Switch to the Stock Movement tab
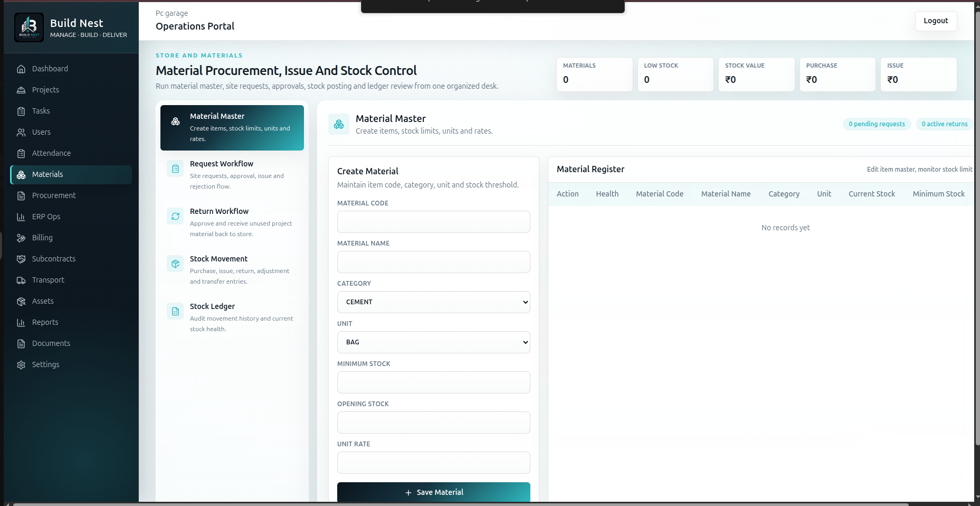 click(232, 269)
